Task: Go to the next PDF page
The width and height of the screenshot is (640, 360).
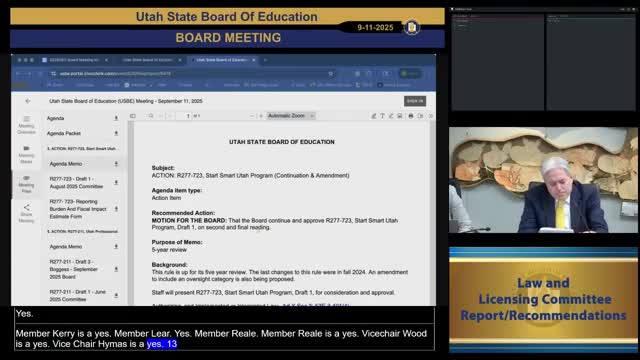Action: pos(170,116)
